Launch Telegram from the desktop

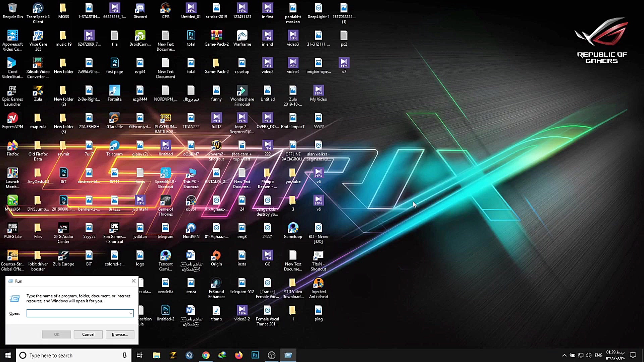pyautogui.click(x=114, y=145)
